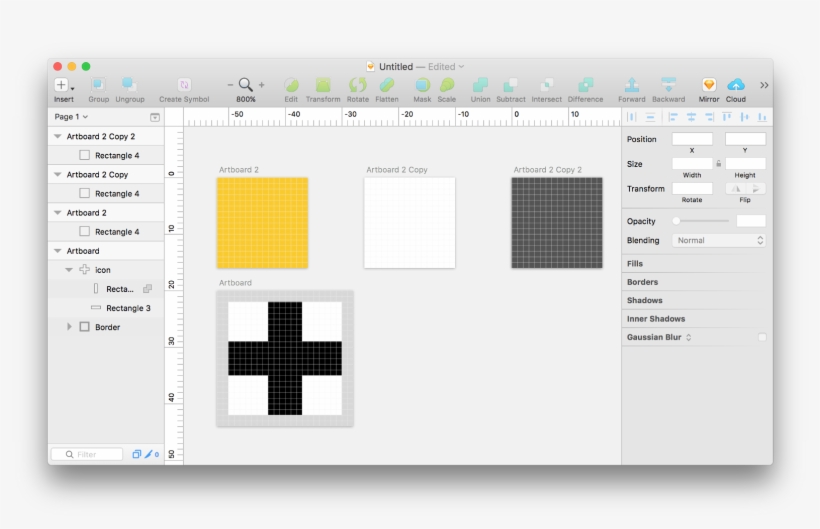Viewport: 820px width, 529px height.
Task: Click the Position X input field
Action: (x=692, y=139)
